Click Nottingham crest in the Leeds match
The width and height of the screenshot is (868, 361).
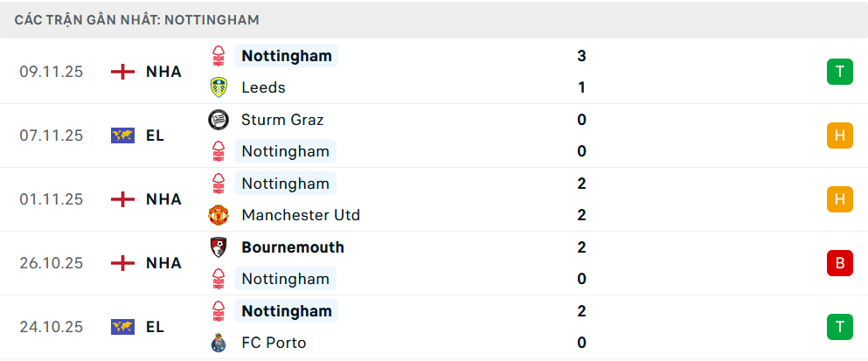click(x=219, y=56)
